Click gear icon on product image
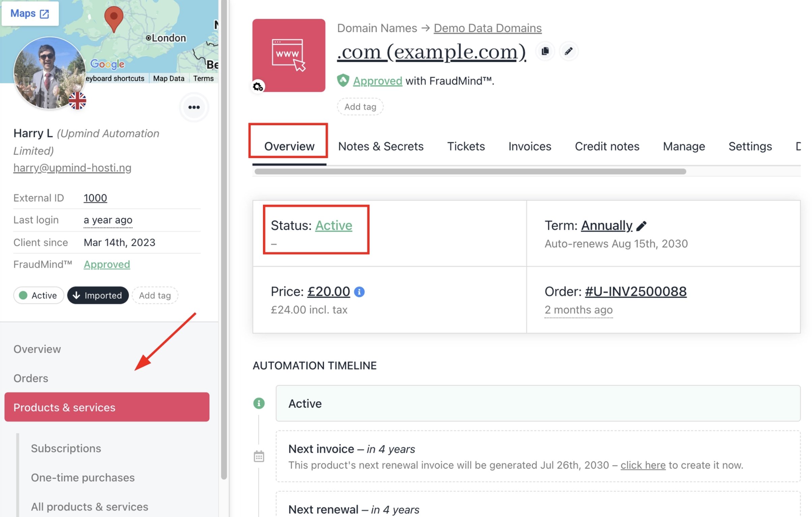812x517 pixels. click(258, 87)
